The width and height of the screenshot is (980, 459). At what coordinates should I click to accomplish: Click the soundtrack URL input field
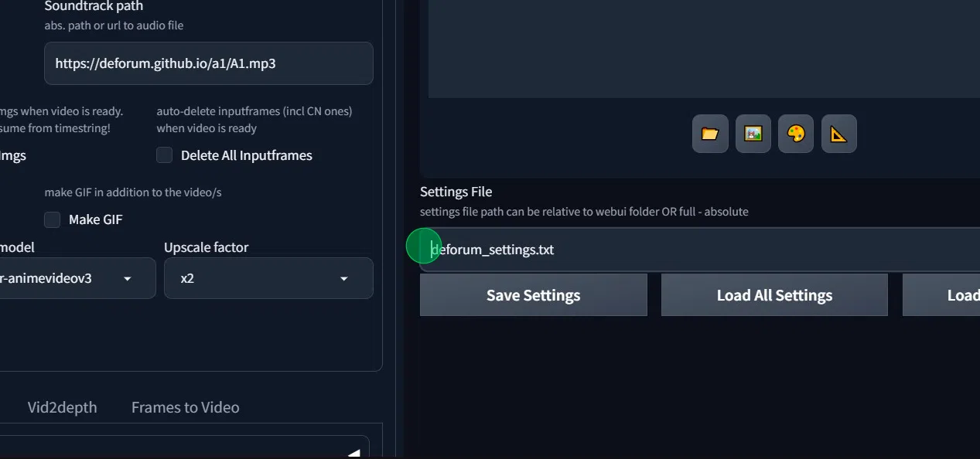coord(207,63)
